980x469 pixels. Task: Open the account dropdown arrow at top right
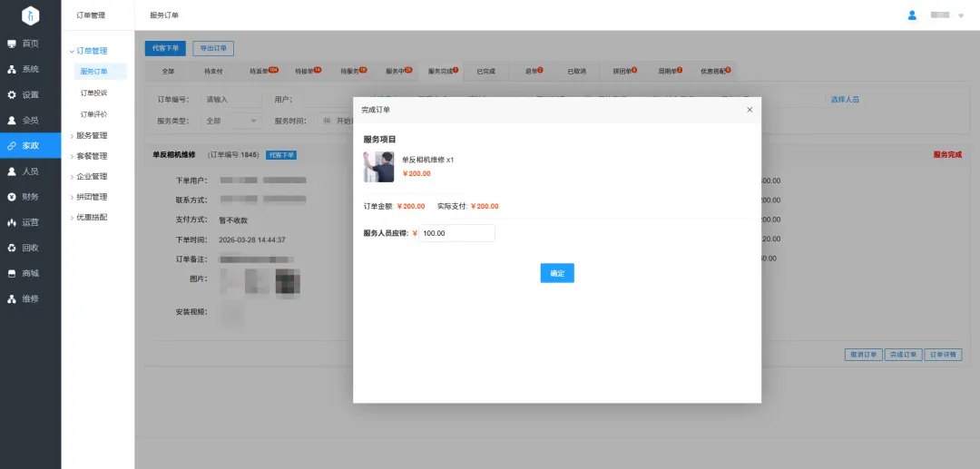tap(961, 16)
